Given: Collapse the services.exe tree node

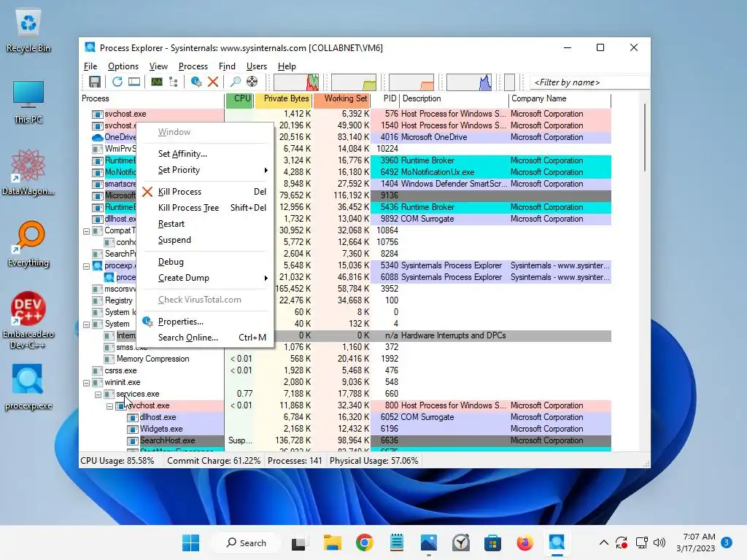Looking at the screenshot, I should (98, 394).
